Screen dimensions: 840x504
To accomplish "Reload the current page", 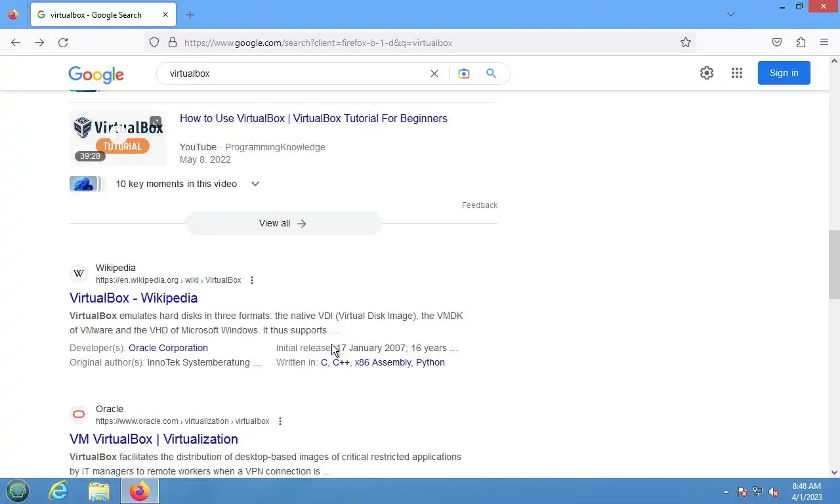I will tap(63, 43).
